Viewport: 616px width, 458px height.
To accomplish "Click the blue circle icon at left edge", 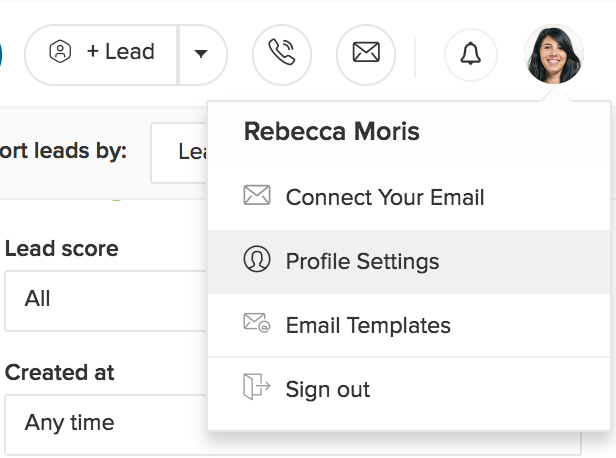I will point(2,54).
